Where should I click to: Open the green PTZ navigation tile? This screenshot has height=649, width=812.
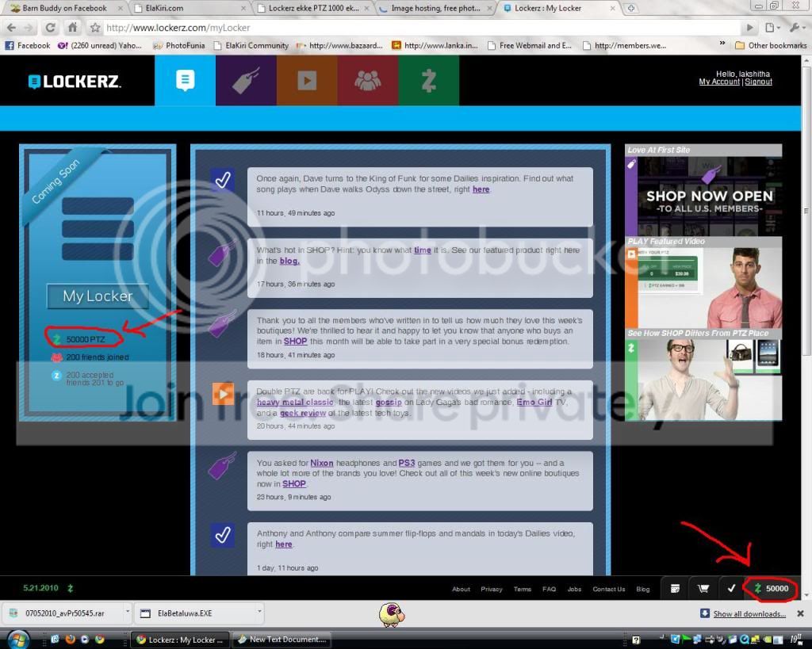point(428,80)
